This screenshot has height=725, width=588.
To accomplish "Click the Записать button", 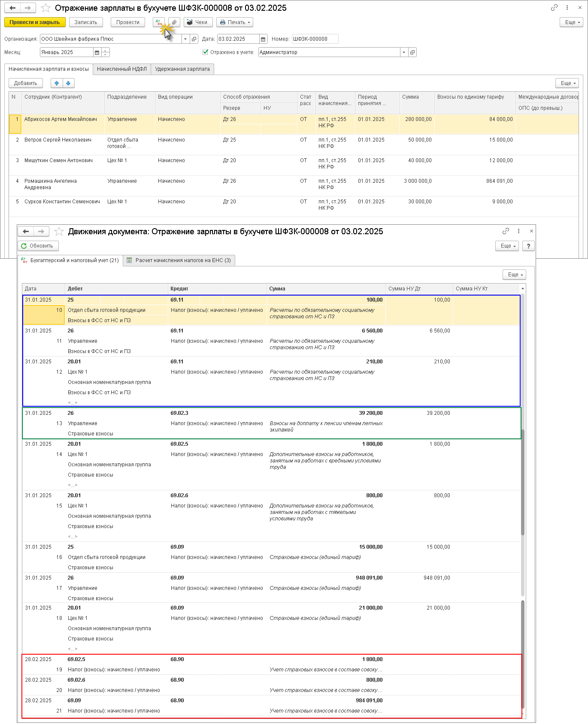I will (x=86, y=22).
